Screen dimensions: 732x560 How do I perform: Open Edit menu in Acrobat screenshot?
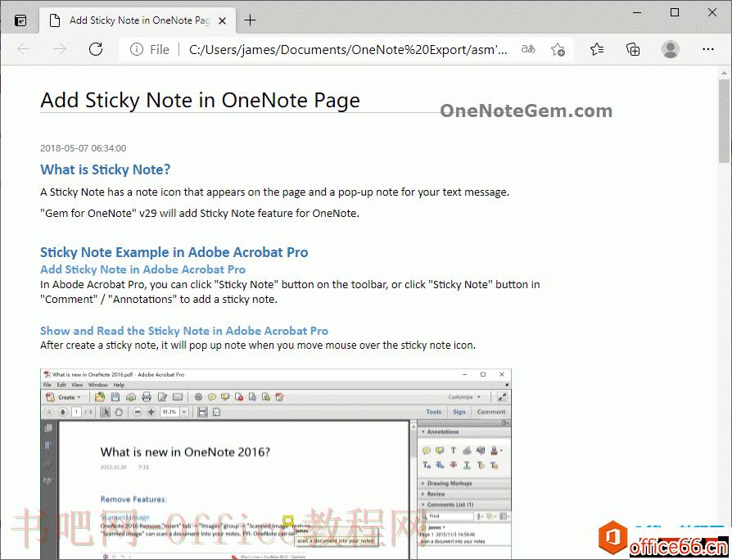61,385
